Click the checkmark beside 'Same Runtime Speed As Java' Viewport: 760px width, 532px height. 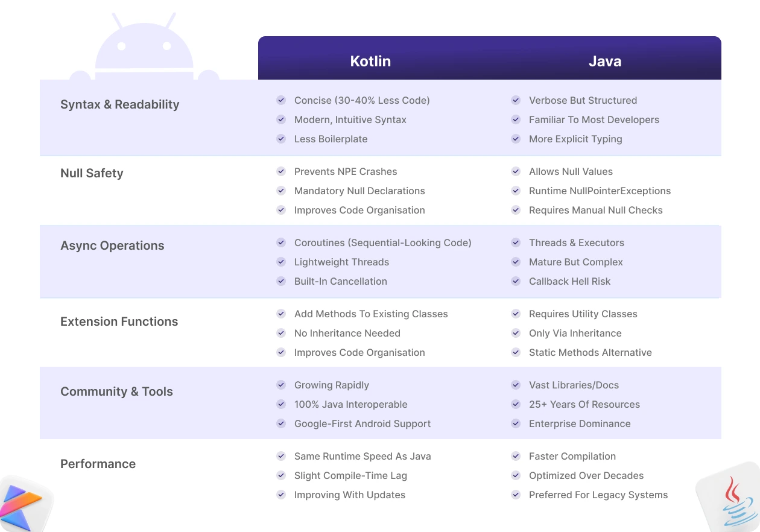(x=281, y=456)
